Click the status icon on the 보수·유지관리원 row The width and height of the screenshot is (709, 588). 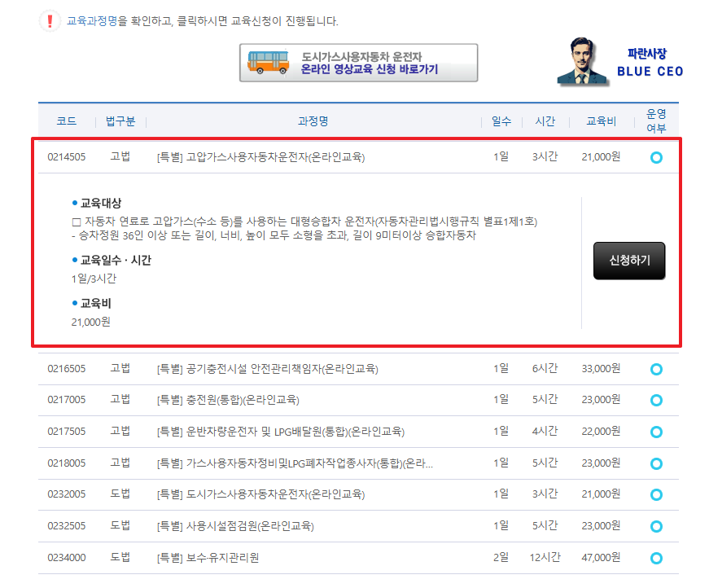pos(656,558)
